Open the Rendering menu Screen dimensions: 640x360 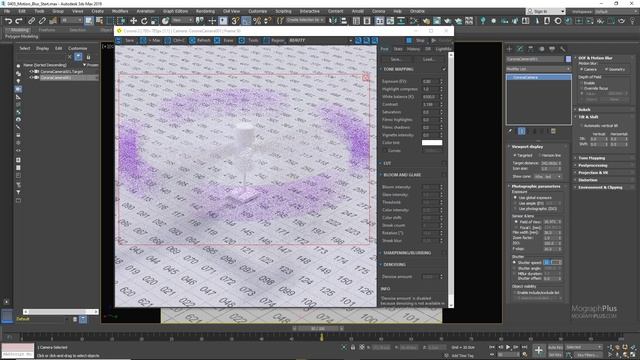tap(205, 11)
